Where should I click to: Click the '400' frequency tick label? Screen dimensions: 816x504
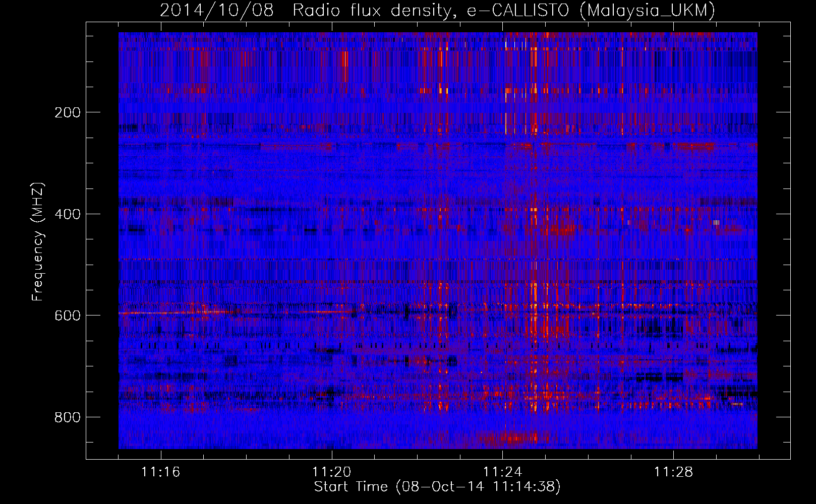click(x=67, y=214)
